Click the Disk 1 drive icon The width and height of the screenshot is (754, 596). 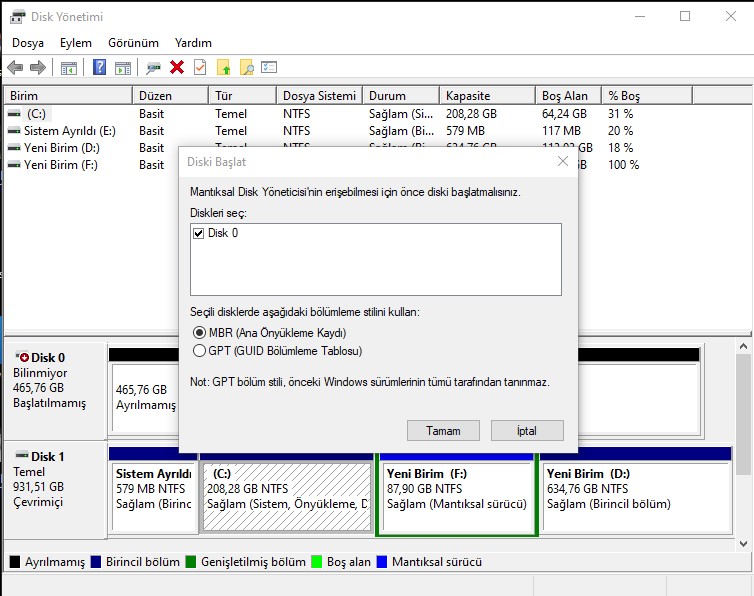point(22,455)
